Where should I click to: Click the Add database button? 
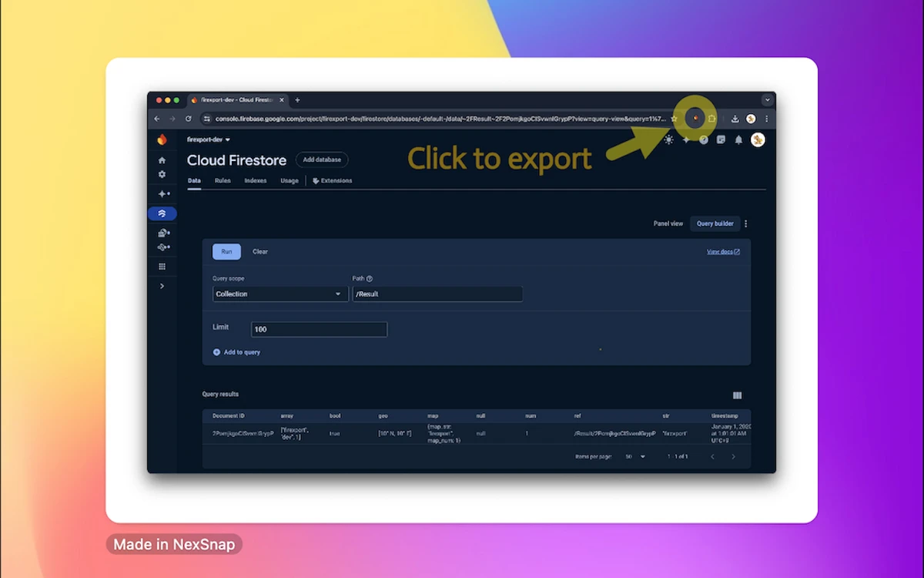(322, 160)
